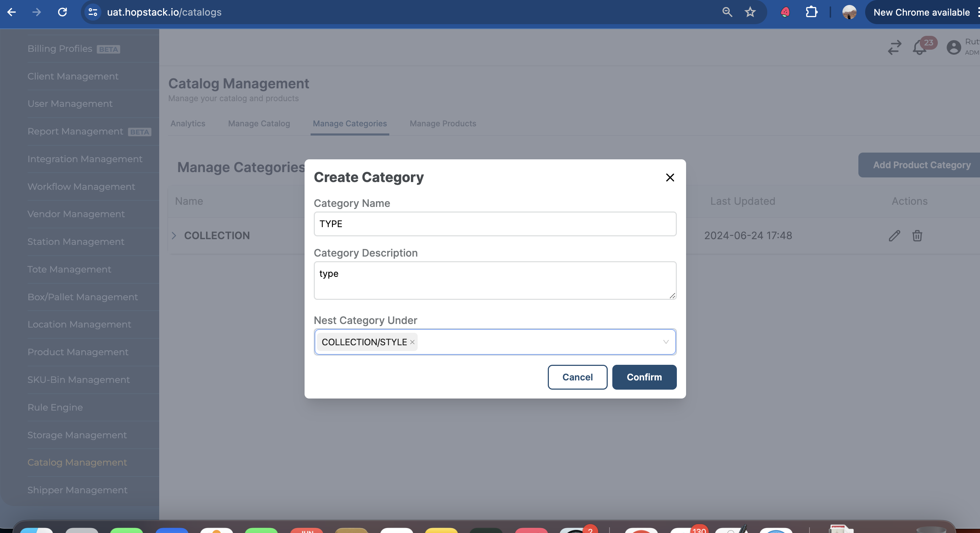Click the switch arrows icon in header
Screen dimensions: 980x533
pyautogui.click(x=895, y=48)
